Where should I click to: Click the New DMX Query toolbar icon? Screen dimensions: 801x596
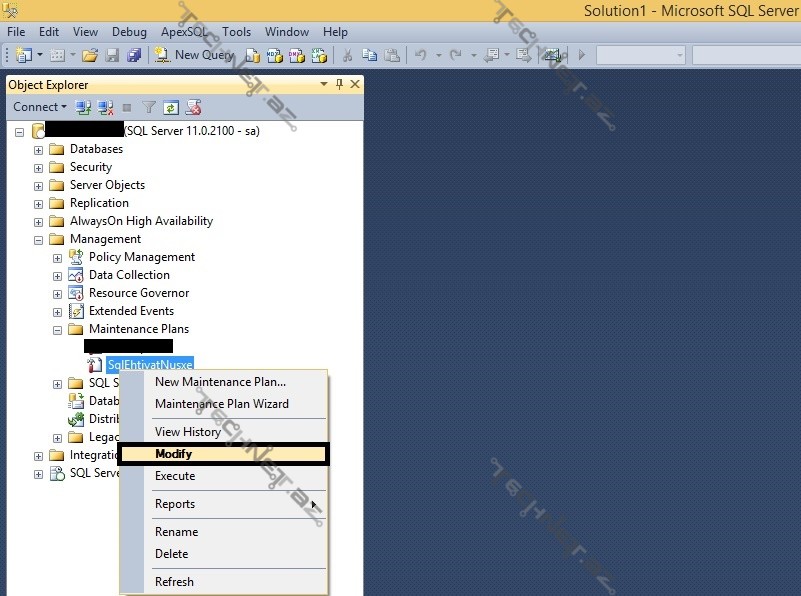click(x=294, y=55)
